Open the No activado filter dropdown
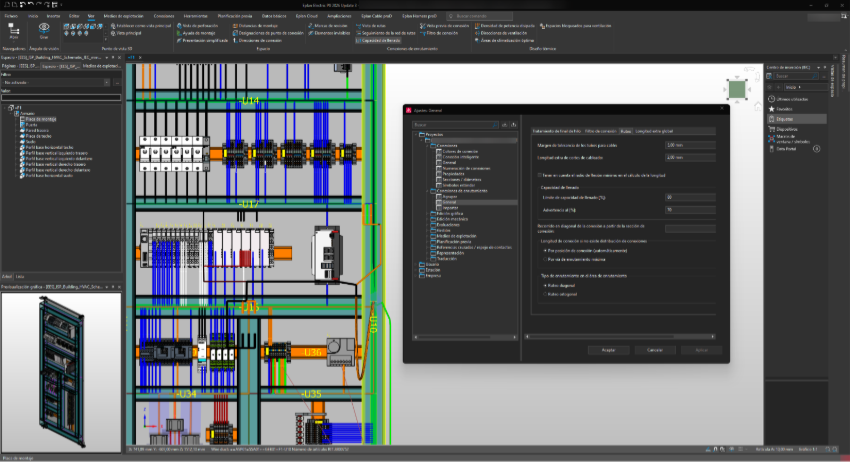The width and height of the screenshot is (850, 462). (106, 82)
